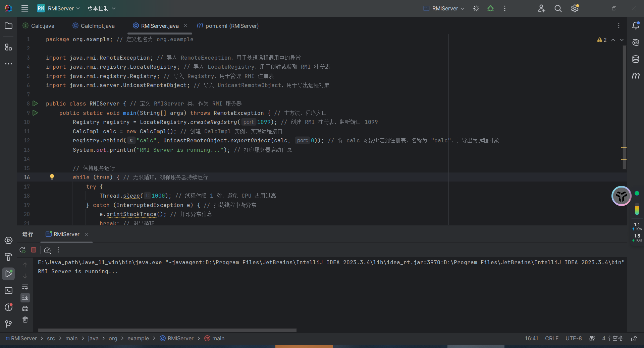The image size is (644, 348).
Task: Go to next highlighted problem arrow
Action: [x=622, y=40]
